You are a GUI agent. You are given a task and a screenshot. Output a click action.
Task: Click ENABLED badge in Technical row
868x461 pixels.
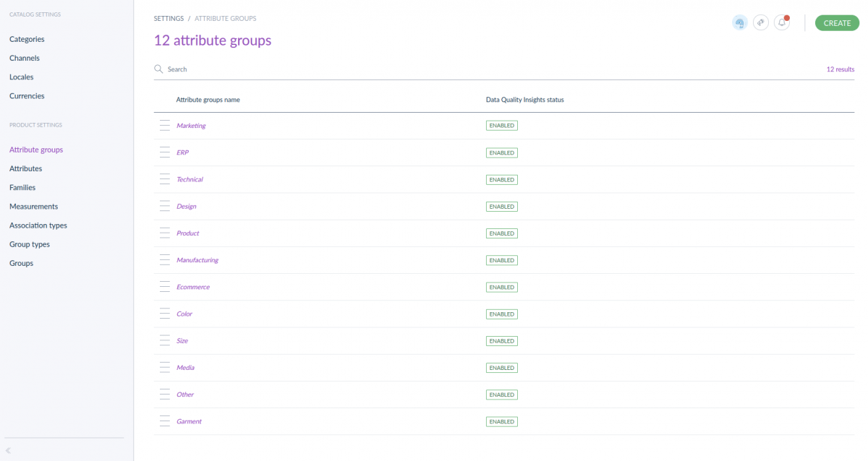coord(502,179)
